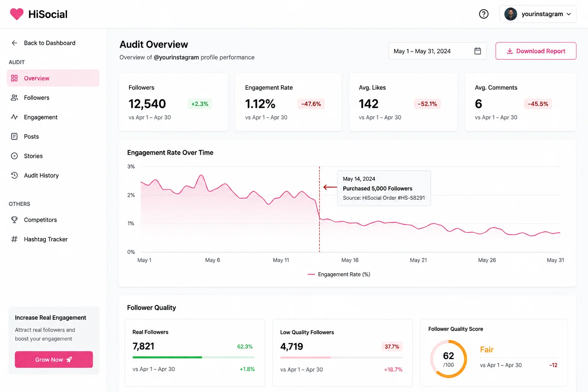Click the 62.3% real followers percentage
The height and width of the screenshot is (392, 588).
pyautogui.click(x=245, y=346)
